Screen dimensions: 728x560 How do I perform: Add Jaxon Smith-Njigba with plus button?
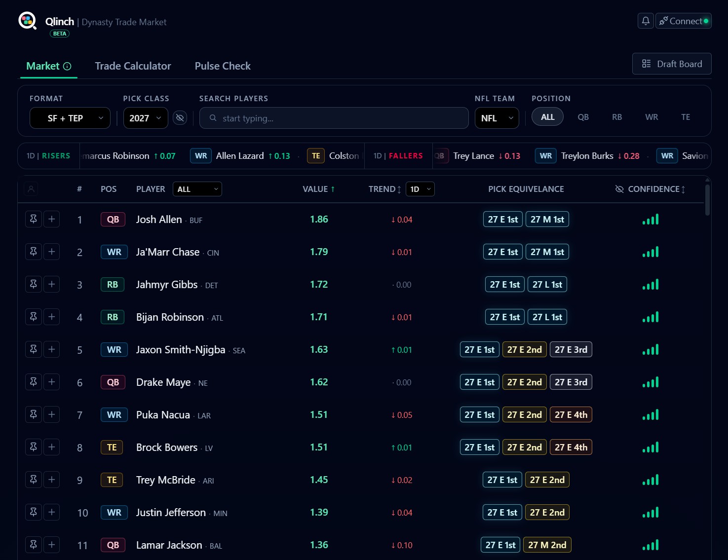pos(51,349)
